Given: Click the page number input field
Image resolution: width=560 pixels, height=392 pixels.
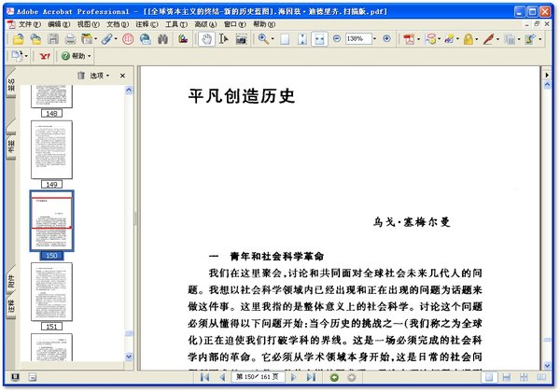Looking at the screenshot, I should click(258, 377).
